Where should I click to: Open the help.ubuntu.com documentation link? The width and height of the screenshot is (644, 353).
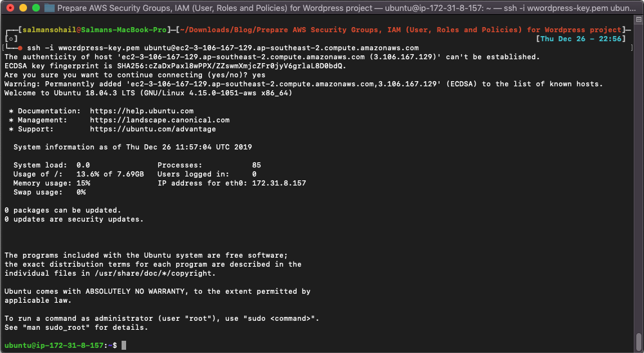(x=142, y=111)
